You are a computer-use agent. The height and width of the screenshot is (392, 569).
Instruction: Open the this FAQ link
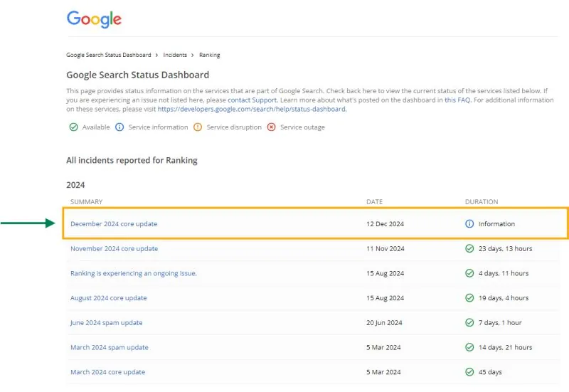457,100
